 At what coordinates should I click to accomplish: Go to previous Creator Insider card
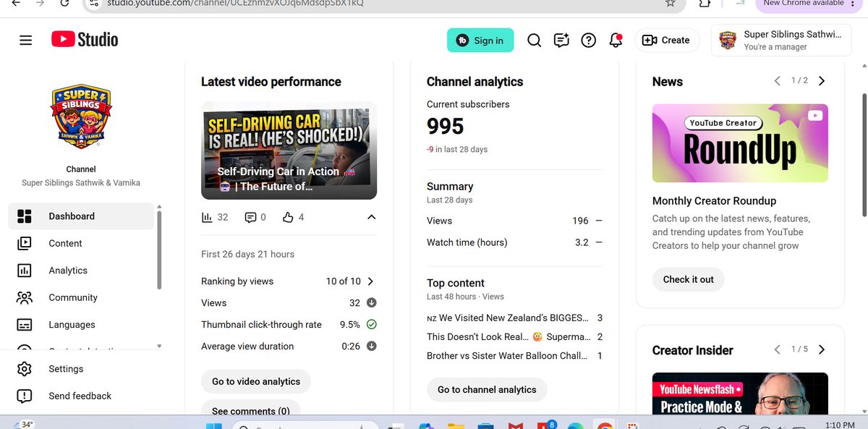click(777, 349)
